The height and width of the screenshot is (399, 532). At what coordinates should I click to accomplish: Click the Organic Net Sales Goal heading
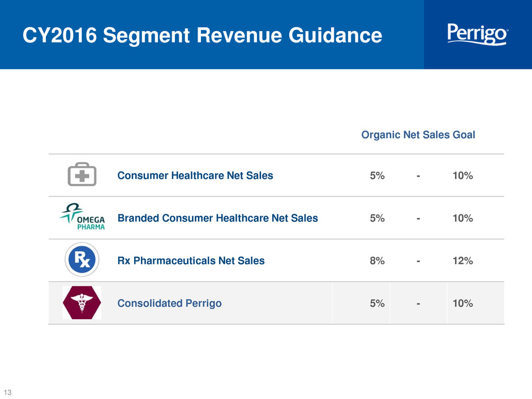coord(418,135)
